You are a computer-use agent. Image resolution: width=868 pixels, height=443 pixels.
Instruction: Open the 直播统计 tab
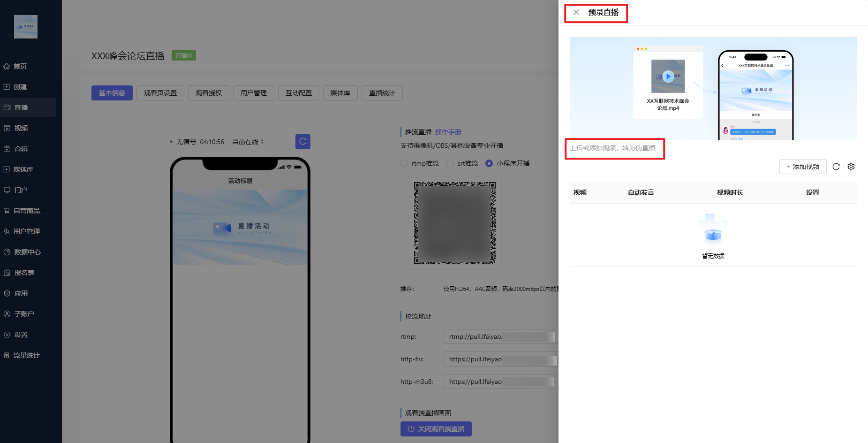pos(382,93)
